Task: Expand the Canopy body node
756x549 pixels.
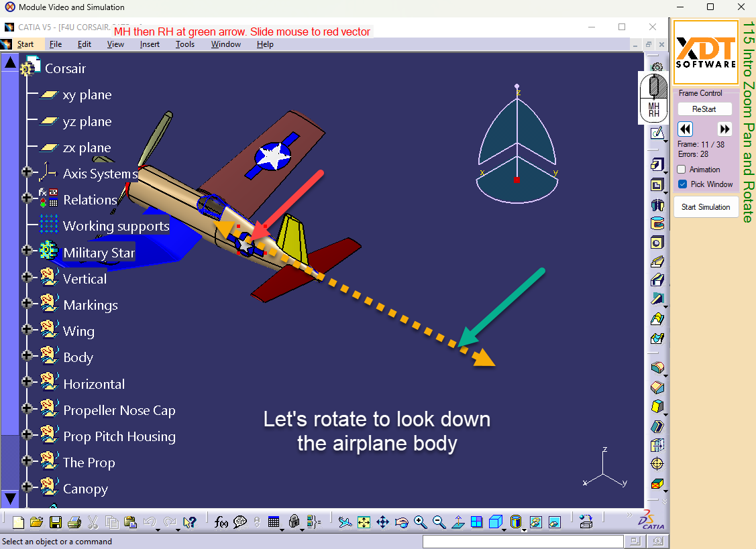Action: [x=27, y=487]
